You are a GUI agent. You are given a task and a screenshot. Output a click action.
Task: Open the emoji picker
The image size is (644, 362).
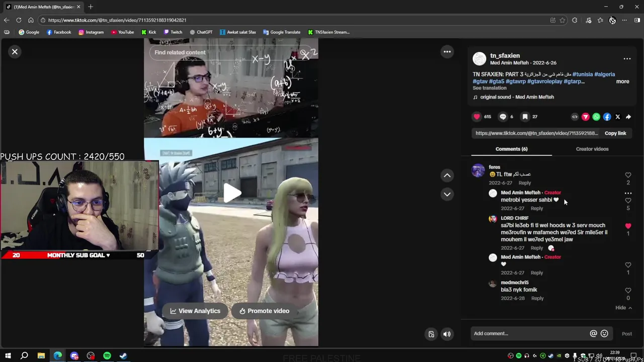(x=604, y=333)
